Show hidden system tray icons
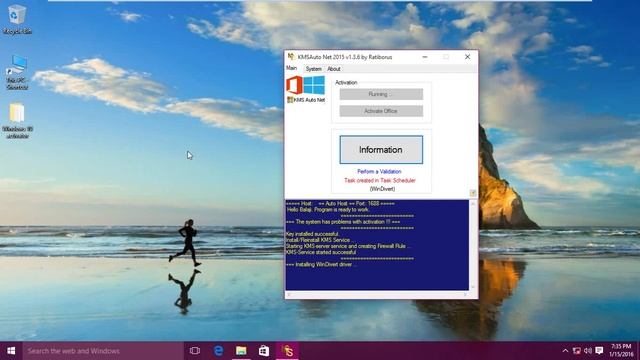640x360 pixels. point(565,351)
